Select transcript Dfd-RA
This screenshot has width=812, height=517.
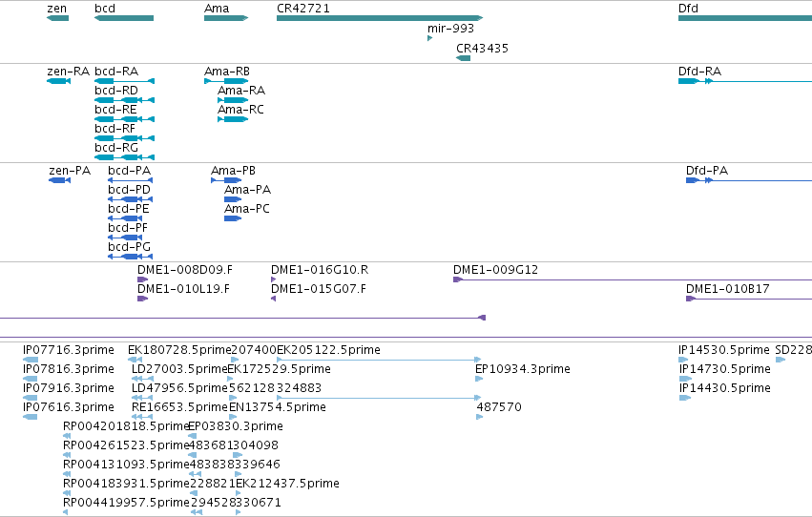tap(744, 81)
